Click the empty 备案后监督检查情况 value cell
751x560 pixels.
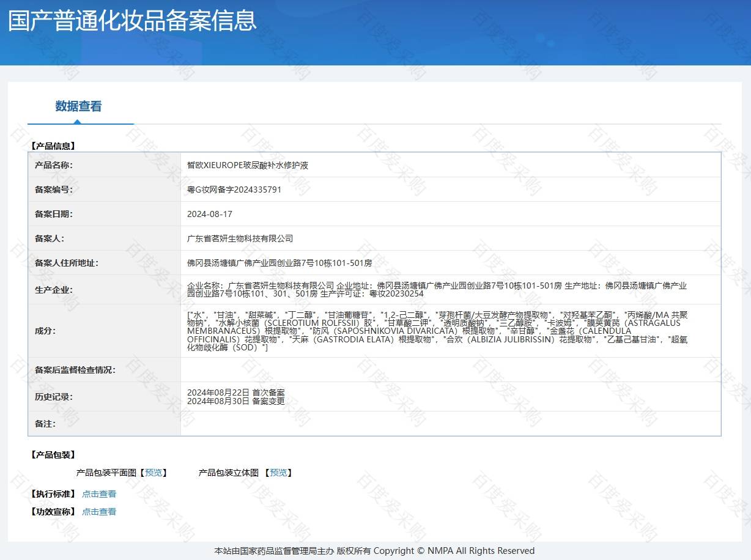coord(450,370)
